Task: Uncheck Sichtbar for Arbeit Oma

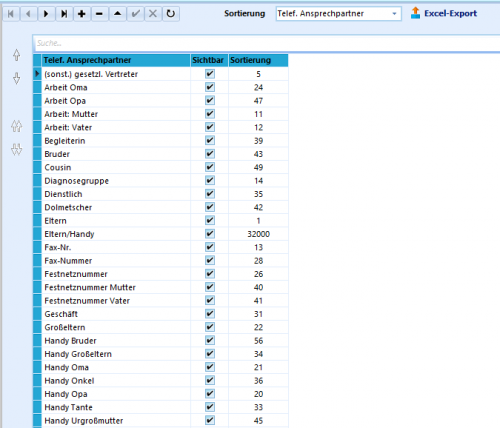Action: pyautogui.click(x=210, y=87)
